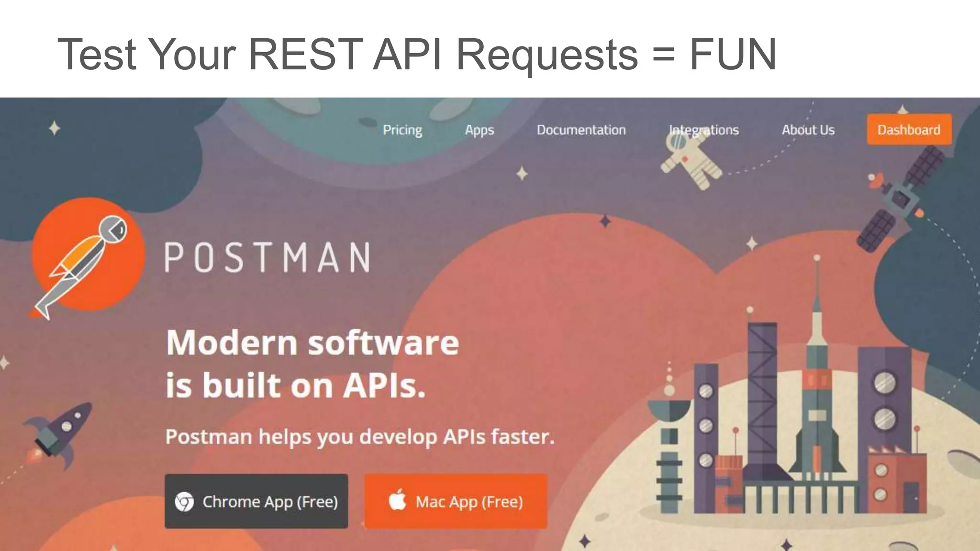980x551 pixels.
Task: Click the POSTMAN wordmark text
Action: [267, 258]
